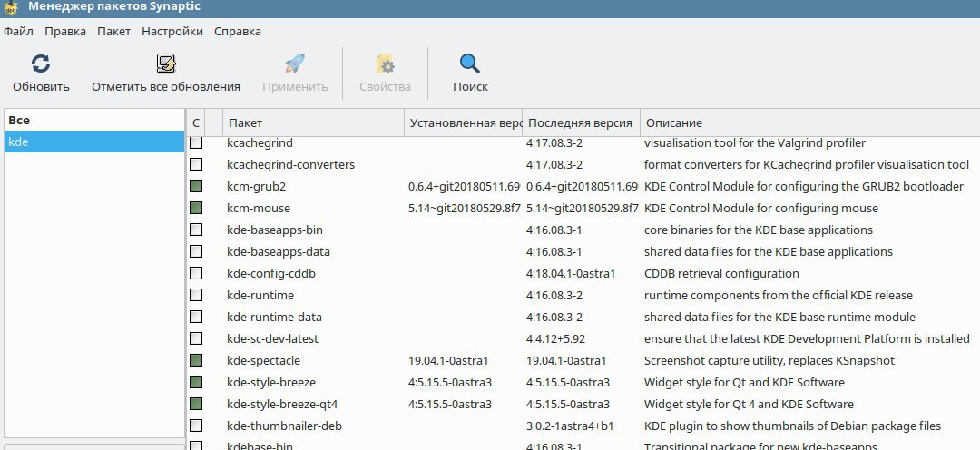The image size is (980, 450).
Task: Select the kde-style-breeze-qt4 package name
Action: [x=282, y=405]
